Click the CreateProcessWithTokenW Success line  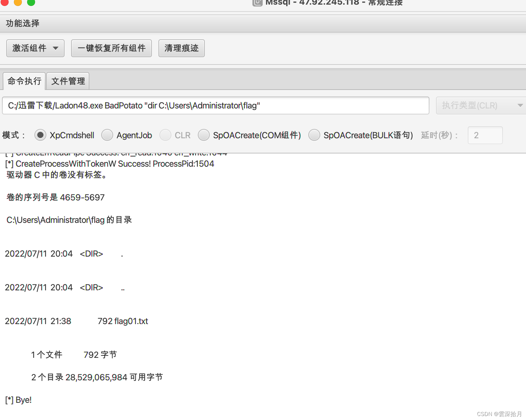click(x=110, y=164)
